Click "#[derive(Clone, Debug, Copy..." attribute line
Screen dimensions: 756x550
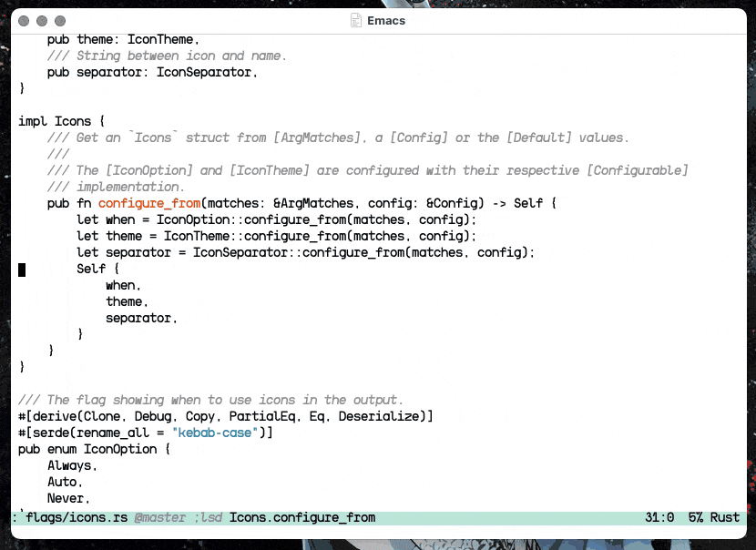tap(226, 416)
